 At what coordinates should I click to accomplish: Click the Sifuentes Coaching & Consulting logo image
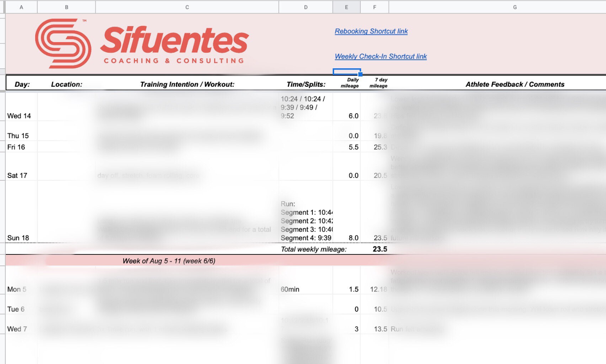(142, 43)
